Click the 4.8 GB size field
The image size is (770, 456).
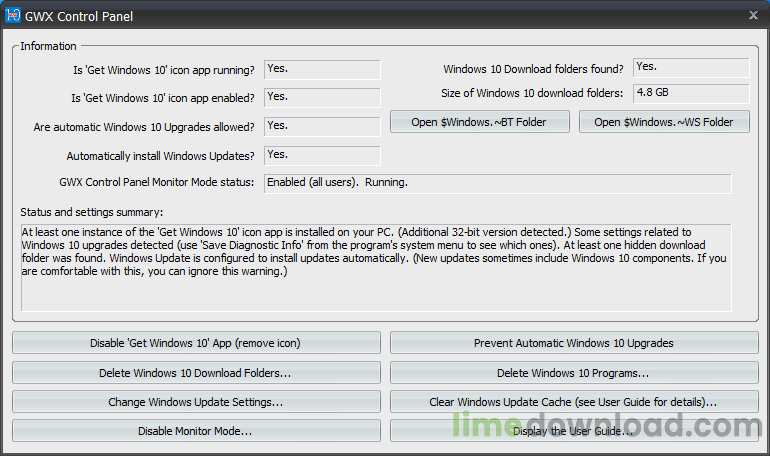(691, 93)
